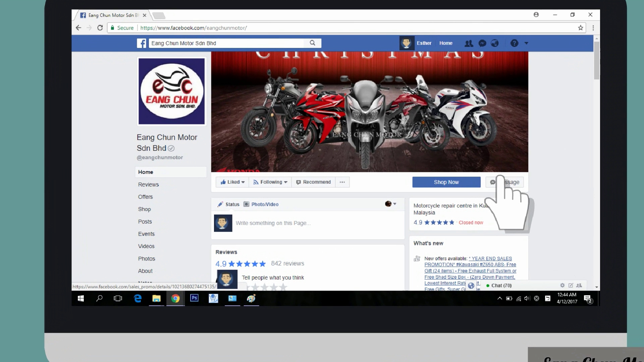Show hidden tray icons chevron

(x=499, y=298)
